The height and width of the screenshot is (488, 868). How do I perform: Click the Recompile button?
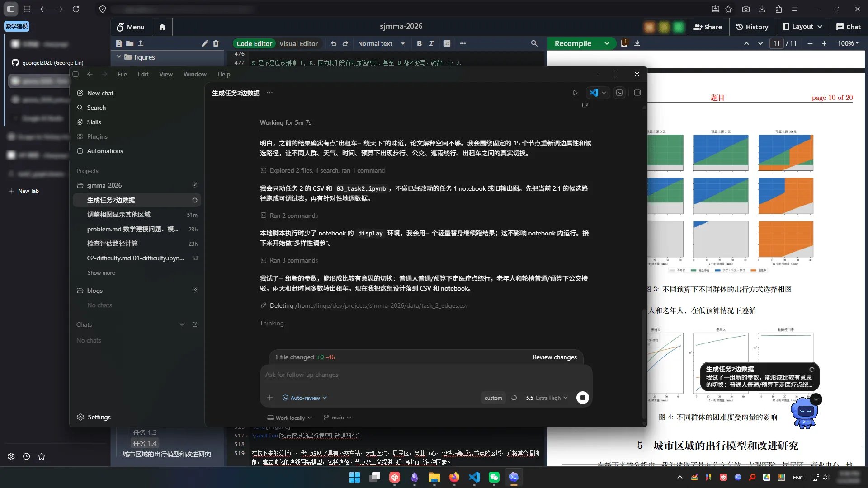573,44
